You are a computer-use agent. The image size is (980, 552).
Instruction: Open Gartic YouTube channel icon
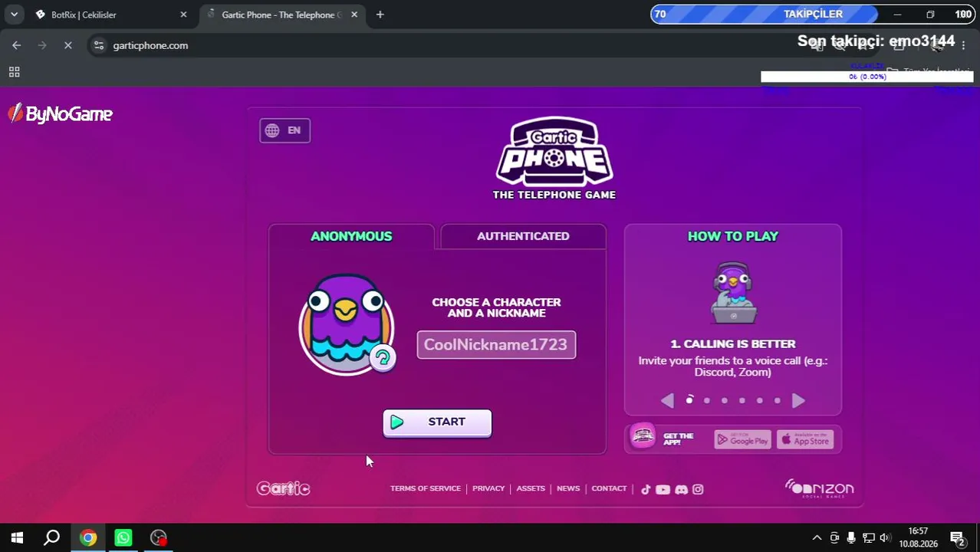pyautogui.click(x=663, y=489)
